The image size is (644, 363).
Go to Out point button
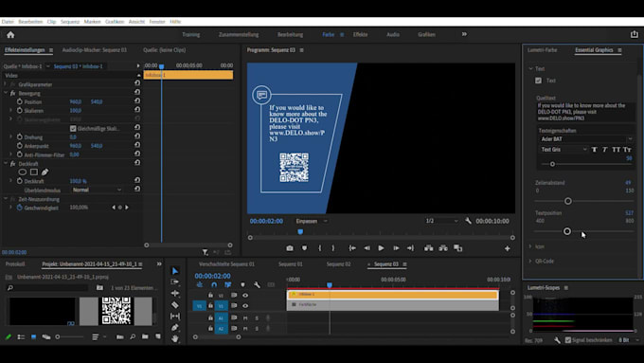410,248
